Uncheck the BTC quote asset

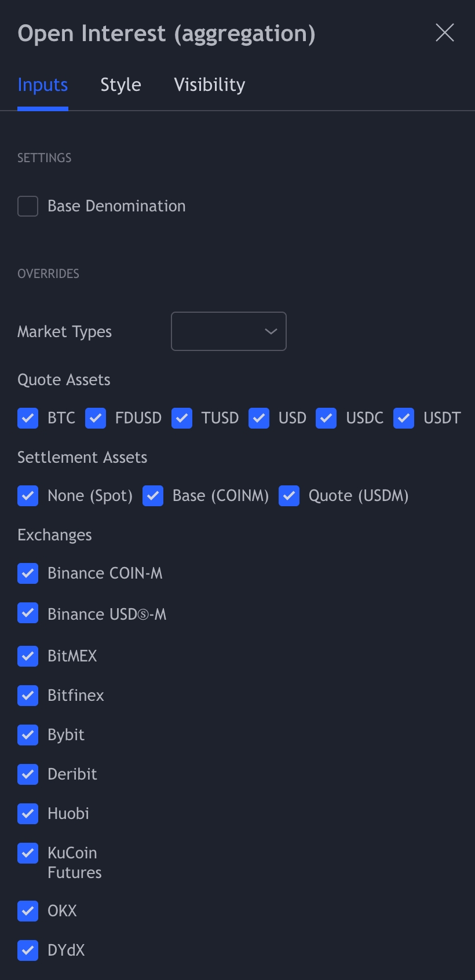click(x=28, y=418)
